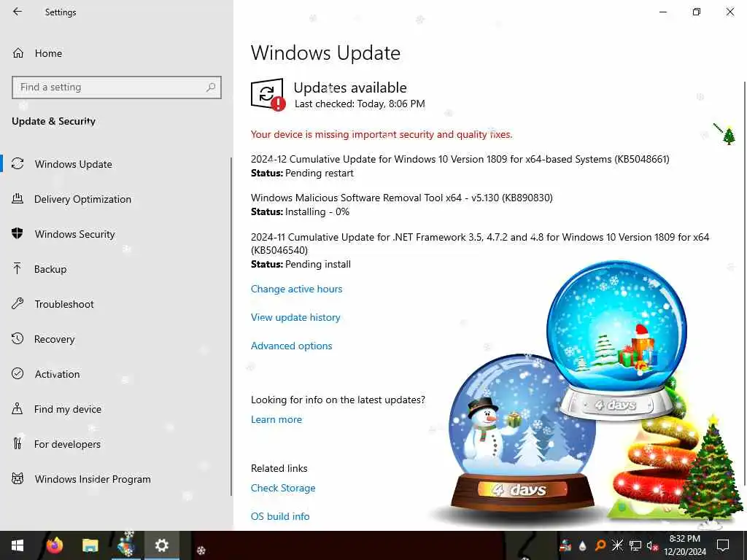The width and height of the screenshot is (747, 560).
Task: Click the Delivery Optimization sidebar icon
Action: 18,199
